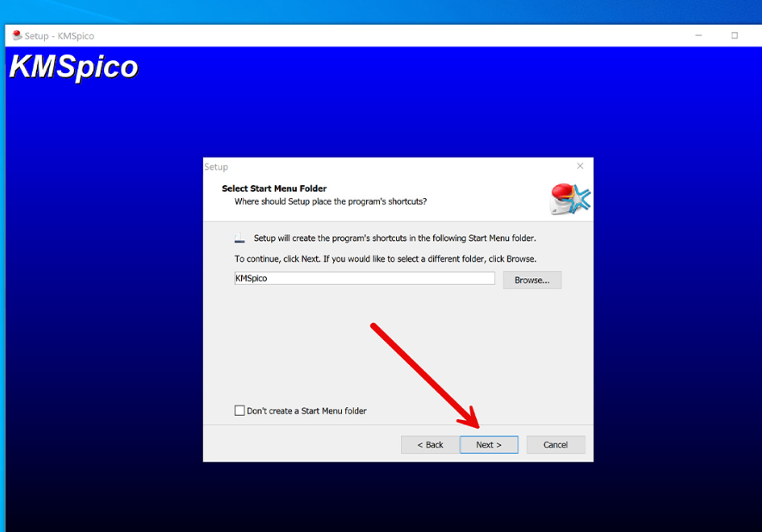Cancel the setup wizard
762x532 pixels.
pyautogui.click(x=555, y=444)
